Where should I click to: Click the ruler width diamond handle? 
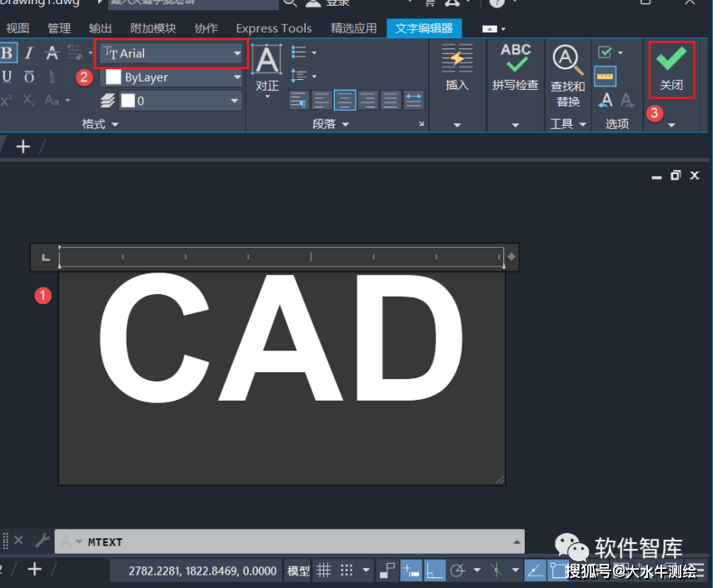pos(511,257)
